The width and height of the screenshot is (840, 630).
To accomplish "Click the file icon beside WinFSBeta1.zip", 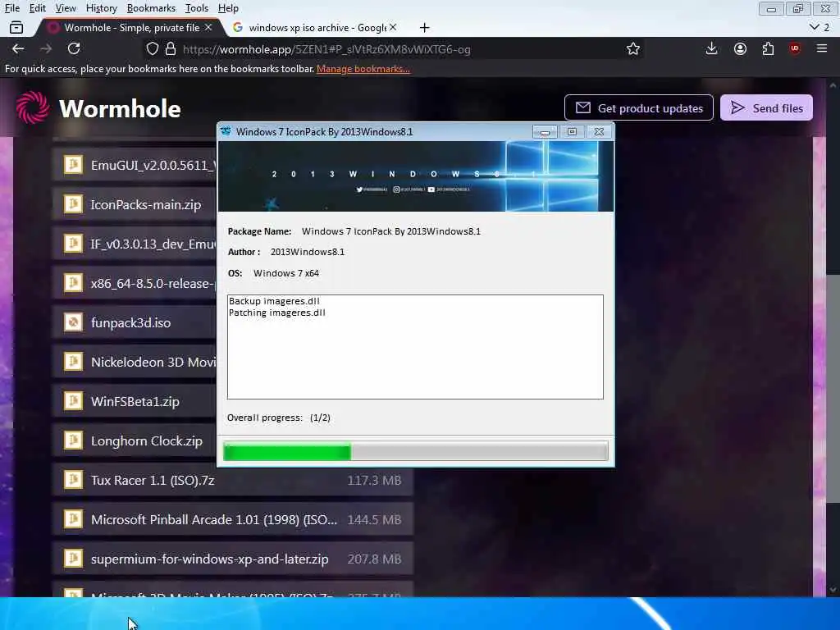I will click(x=73, y=400).
